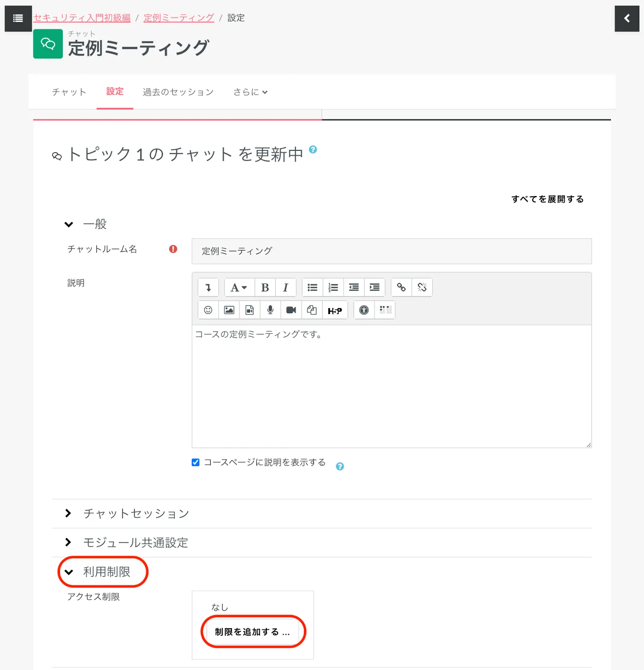The width and height of the screenshot is (644, 670).
Task: Click the unordered list icon
Action: coord(312,288)
